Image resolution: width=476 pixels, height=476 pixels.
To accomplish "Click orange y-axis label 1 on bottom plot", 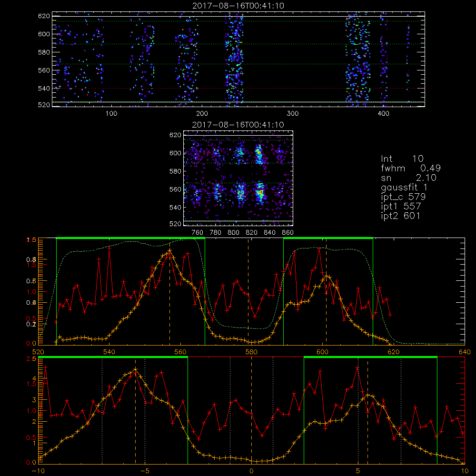I will [34, 443].
